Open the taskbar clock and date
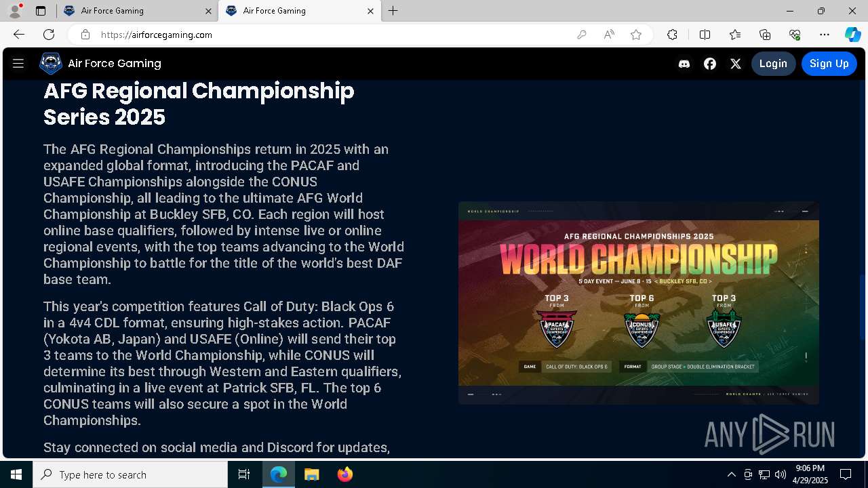The height and width of the screenshot is (488, 868). click(810, 474)
